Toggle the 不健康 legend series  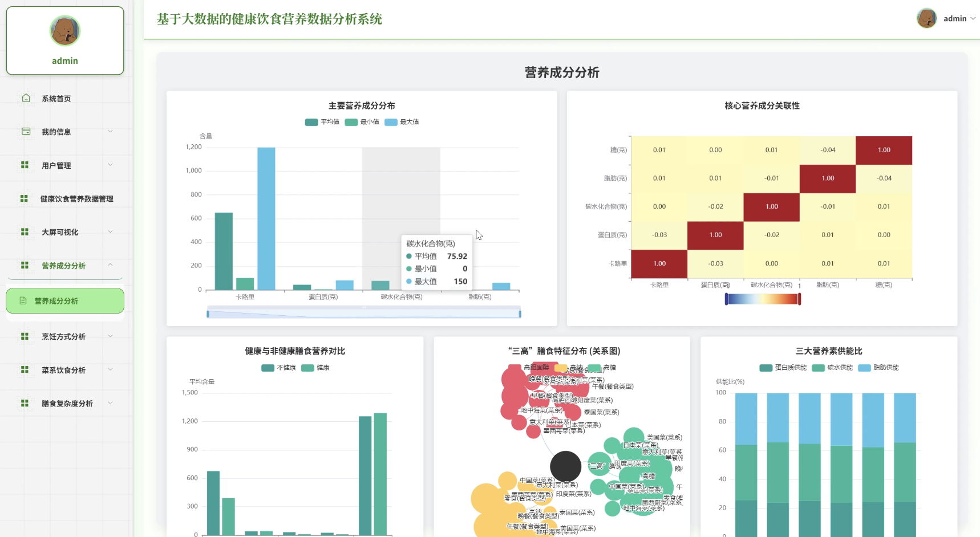pyautogui.click(x=278, y=368)
